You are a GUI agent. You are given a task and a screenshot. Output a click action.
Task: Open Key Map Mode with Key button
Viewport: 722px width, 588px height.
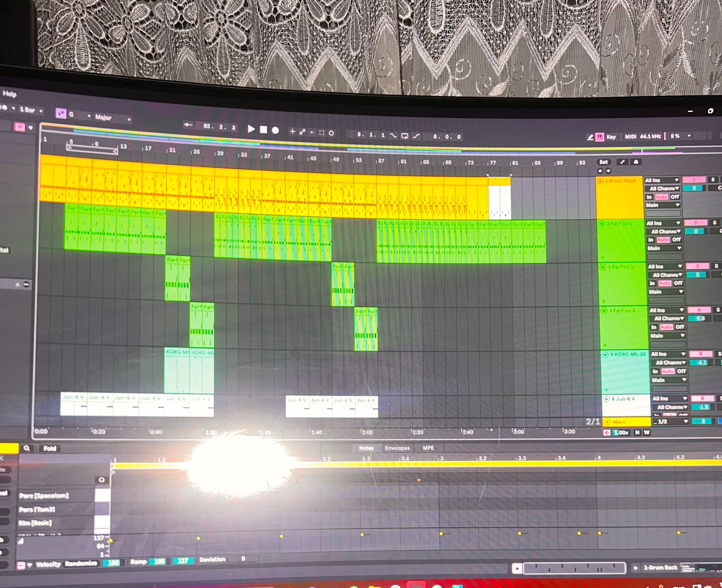click(611, 137)
